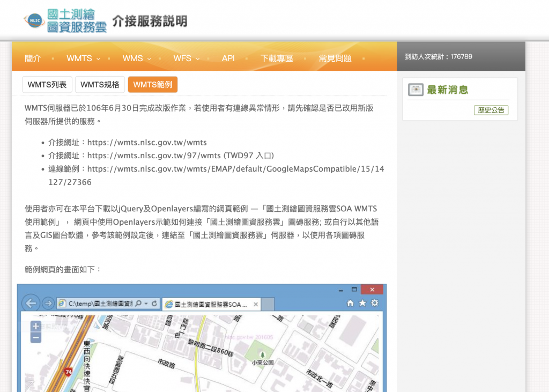Click the 介接服務說明 page title

150,21
